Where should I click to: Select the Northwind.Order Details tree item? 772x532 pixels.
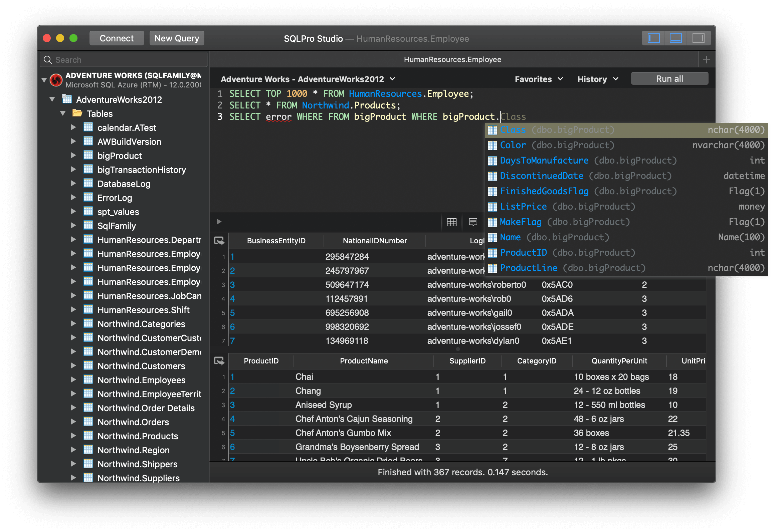click(146, 408)
